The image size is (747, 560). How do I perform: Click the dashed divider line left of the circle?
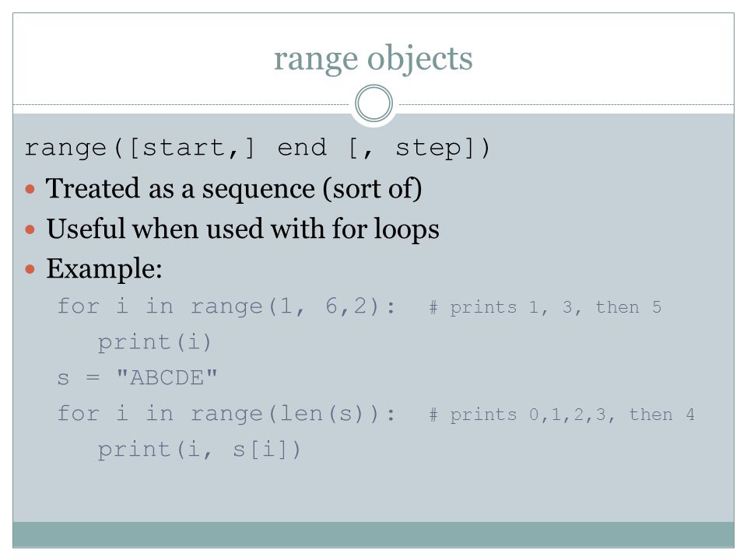[x=181, y=104]
